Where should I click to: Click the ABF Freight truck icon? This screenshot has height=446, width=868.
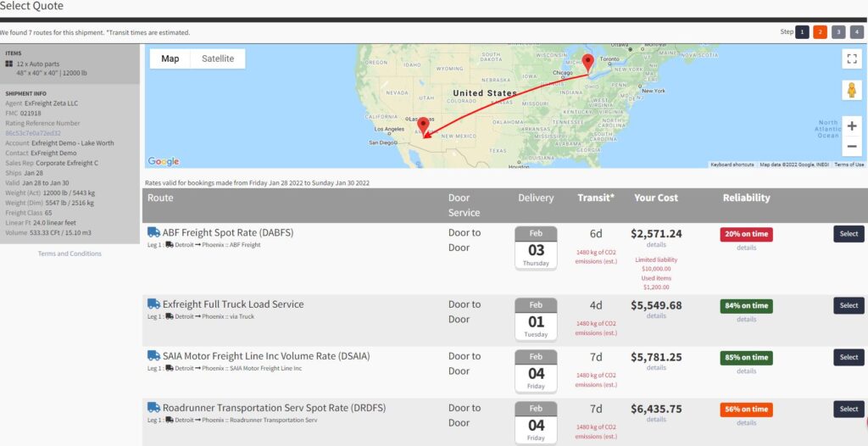tap(153, 232)
